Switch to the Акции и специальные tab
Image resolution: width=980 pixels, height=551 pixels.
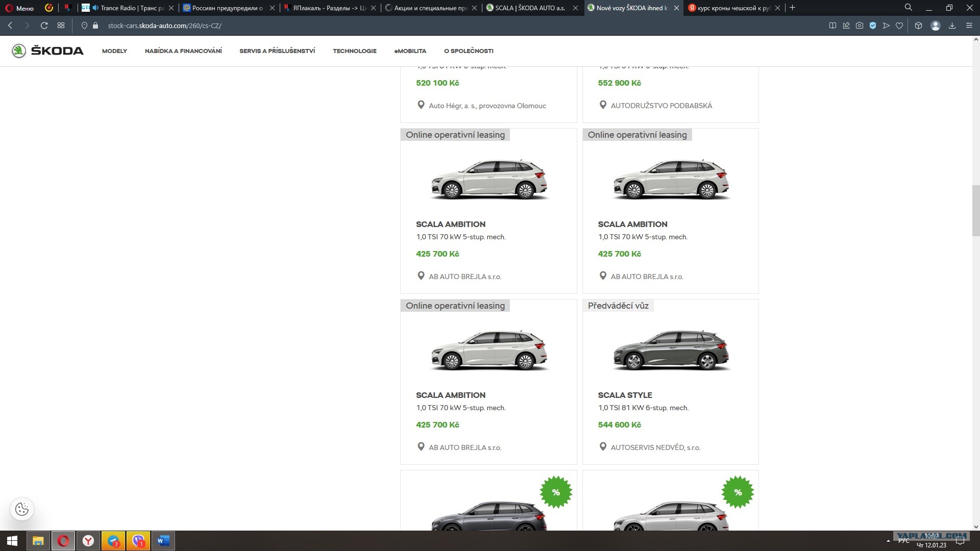pos(431,8)
